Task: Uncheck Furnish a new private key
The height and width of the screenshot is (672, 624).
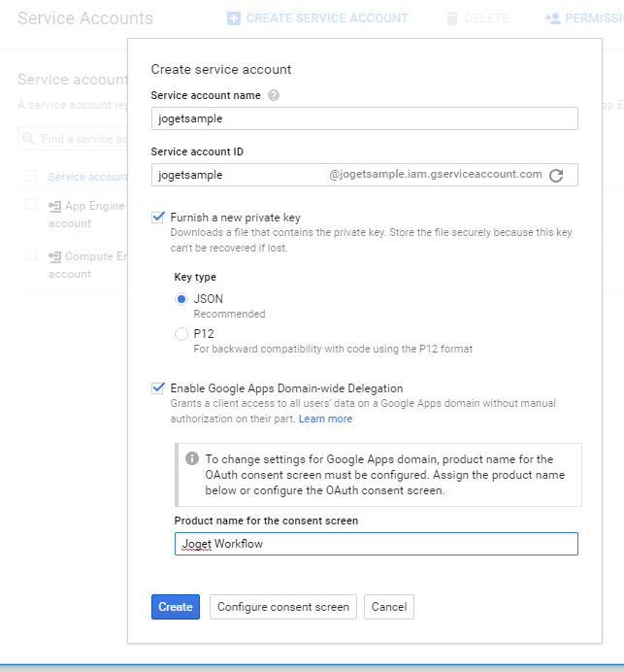Action: (x=158, y=218)
